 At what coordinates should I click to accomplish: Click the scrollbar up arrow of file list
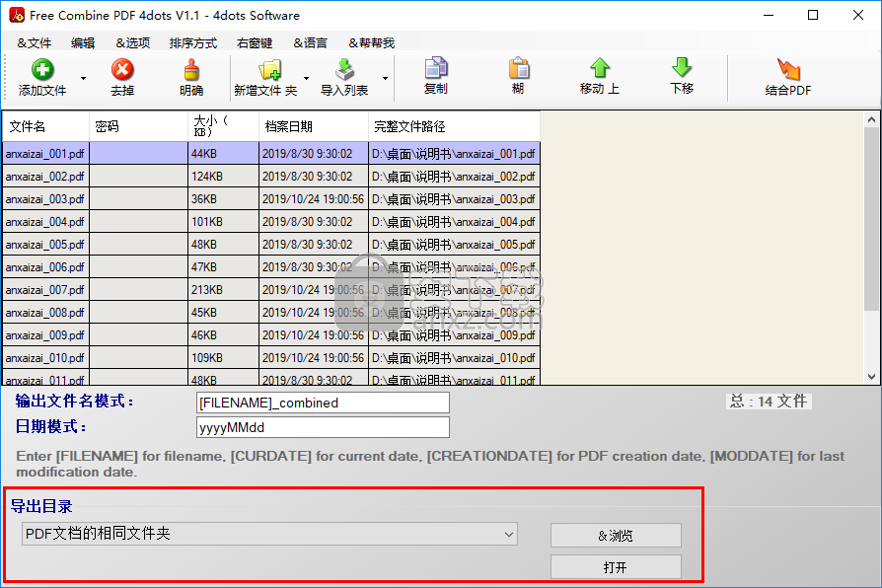click(871, 119)
